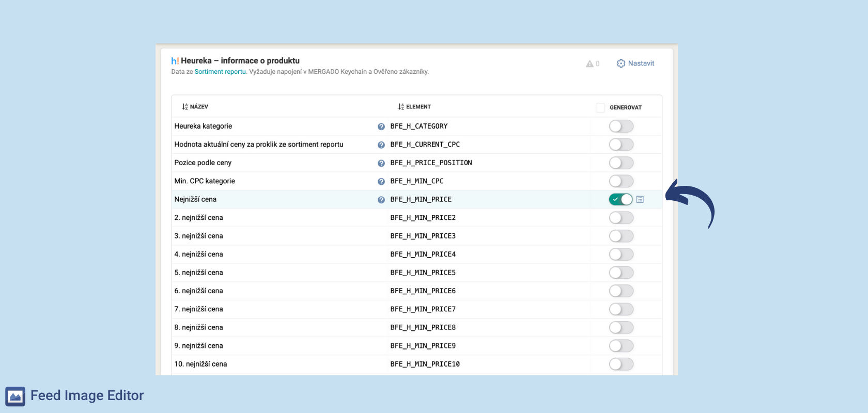Screen dimensions: 868x413
Task: Select the BFE_H_PRICE_POSITION element text
Action: coord(431,163)
